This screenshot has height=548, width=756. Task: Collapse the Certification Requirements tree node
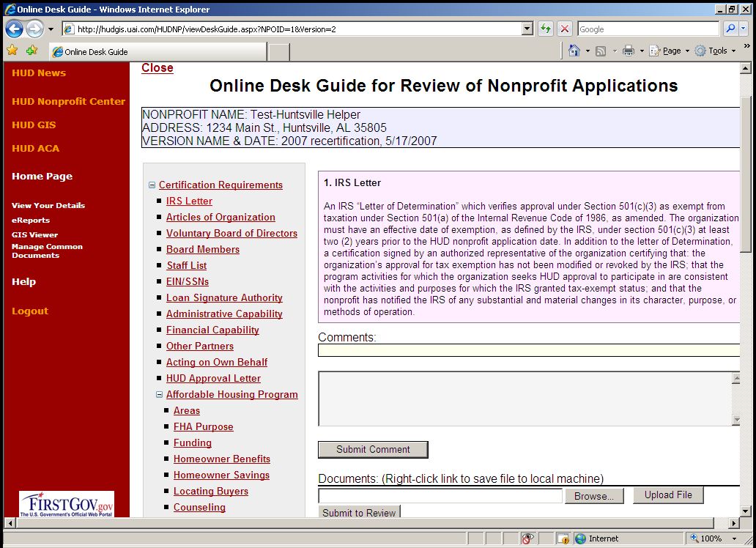pos(152,185)
